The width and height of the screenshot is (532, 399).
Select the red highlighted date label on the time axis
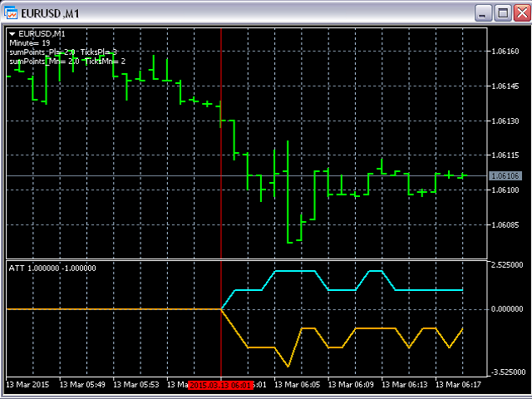click(x=220, y=386)
